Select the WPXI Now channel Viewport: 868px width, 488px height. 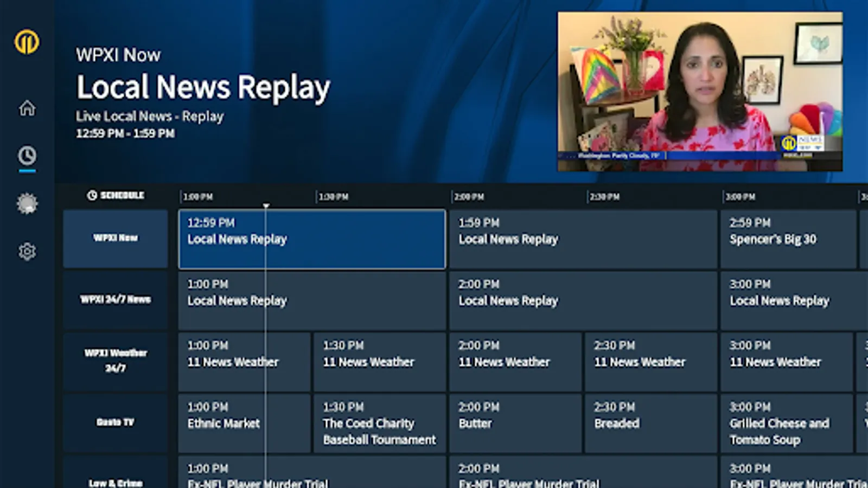116,239
